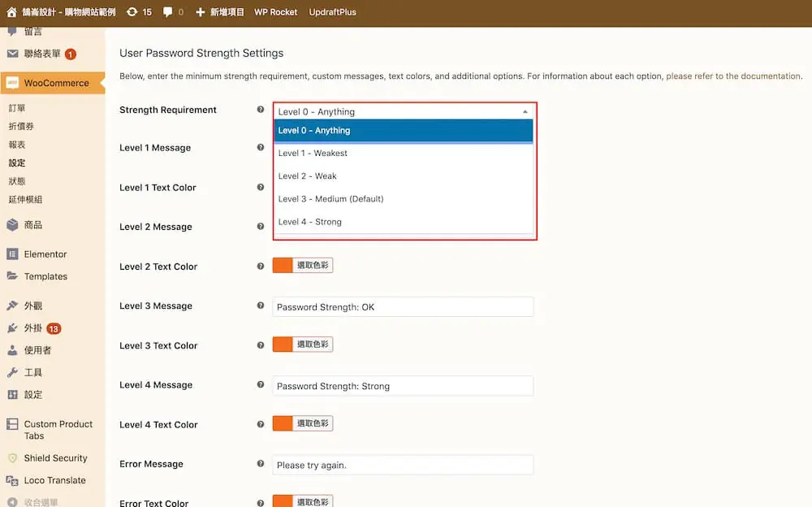Screen dimensions: 812x507
Task: Pick color for Error Text Color
Action: 303,500
